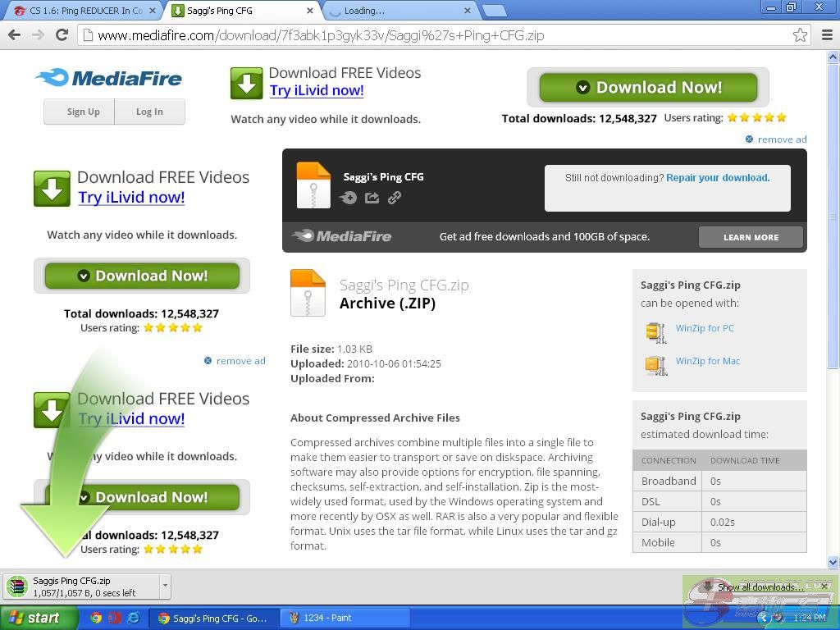Click the browser reload icon
The width and height of the screenshot is (840, 630).
[62, 34]
